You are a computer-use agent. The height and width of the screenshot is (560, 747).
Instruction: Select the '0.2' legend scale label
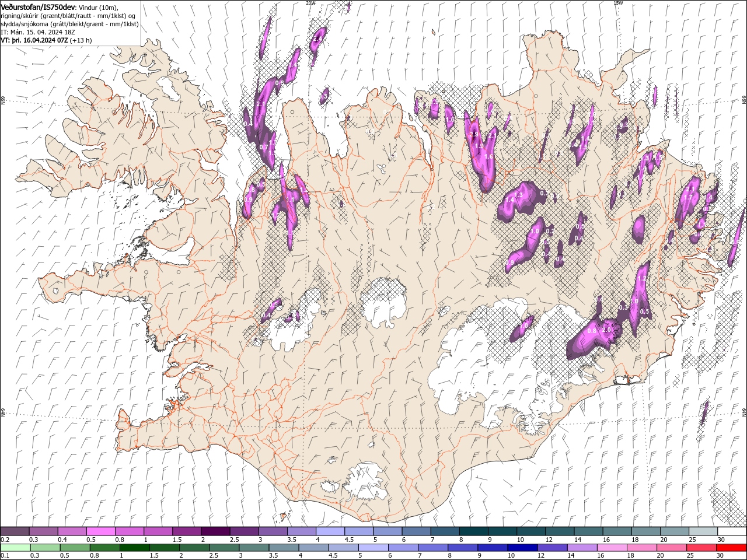pos(5,540)
